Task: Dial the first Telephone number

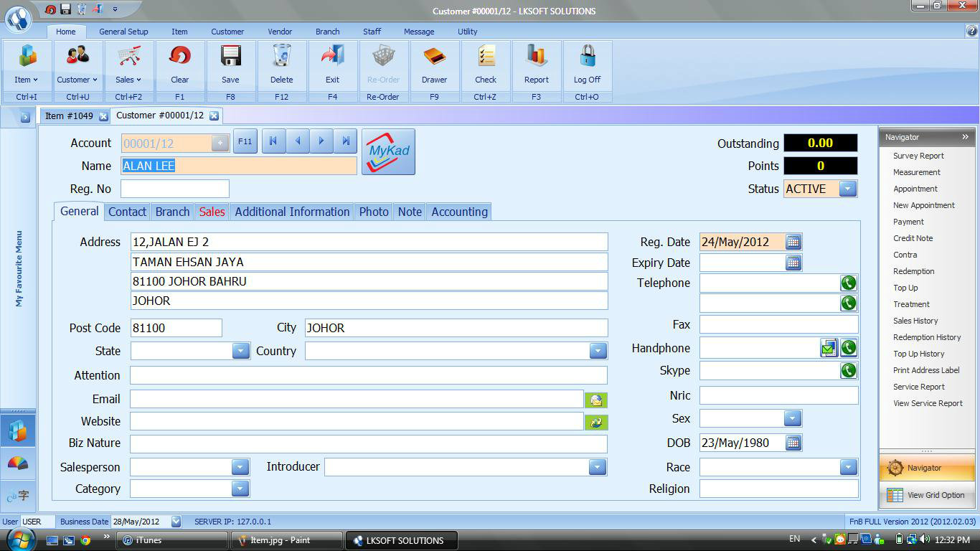Action: click(849, 283)
